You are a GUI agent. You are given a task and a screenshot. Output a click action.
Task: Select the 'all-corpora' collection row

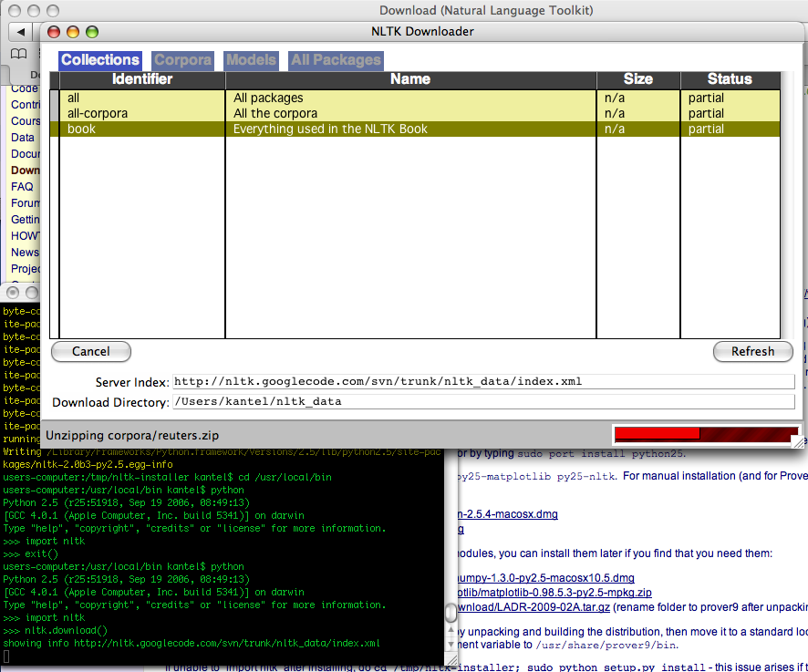click(x=415, y=113)
